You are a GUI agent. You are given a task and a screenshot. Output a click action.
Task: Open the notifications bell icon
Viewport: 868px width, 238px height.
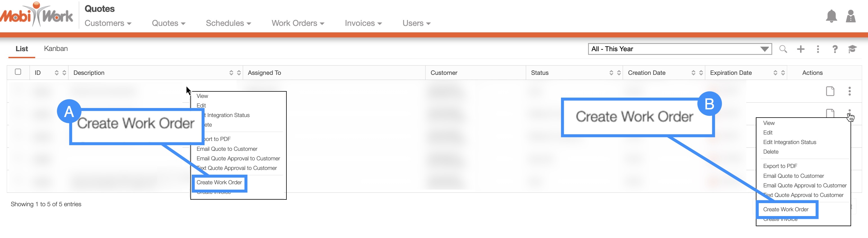click(831, 16)
